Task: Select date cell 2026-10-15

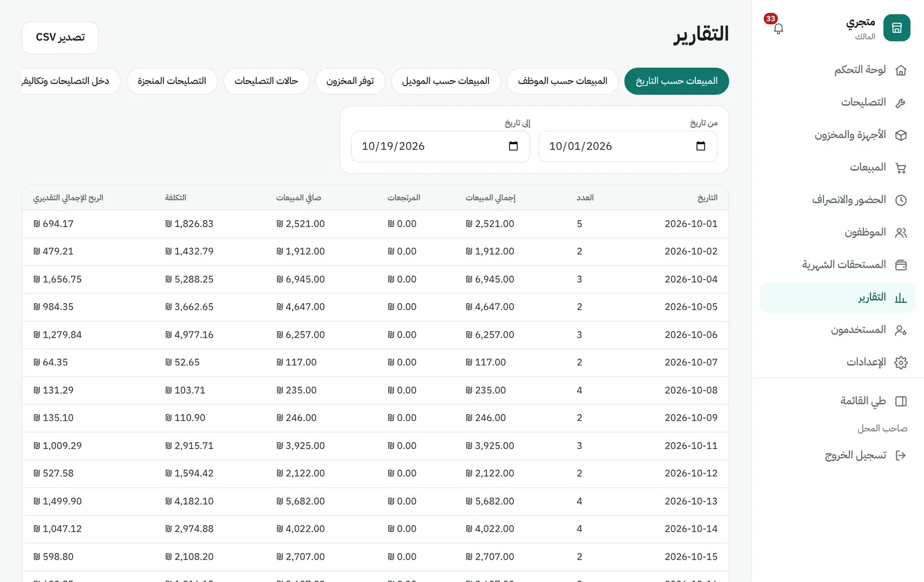Action: [x=691, y=557]
